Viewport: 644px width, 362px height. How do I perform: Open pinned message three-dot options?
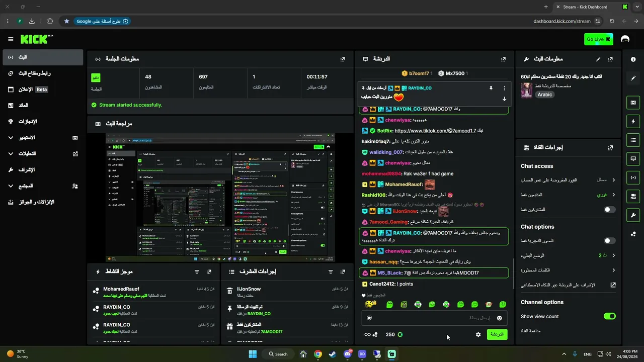(504, 88)
